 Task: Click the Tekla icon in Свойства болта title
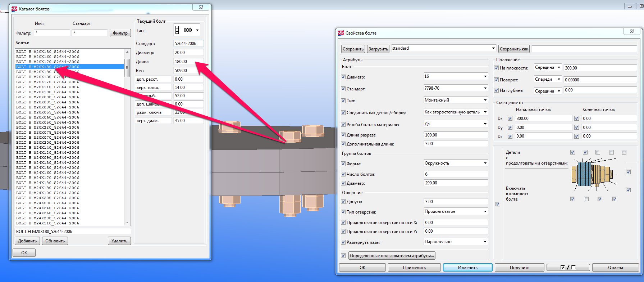coord(341,33)
